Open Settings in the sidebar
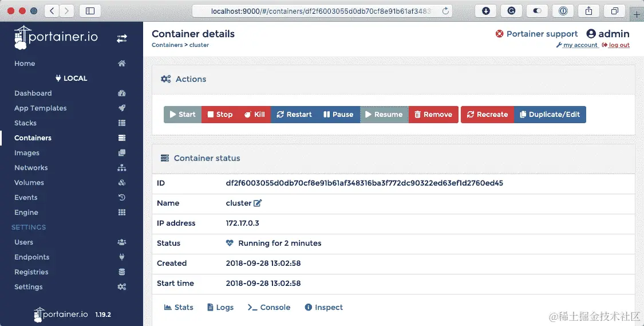Screen dimensions: 644x326 click(29, 287)
